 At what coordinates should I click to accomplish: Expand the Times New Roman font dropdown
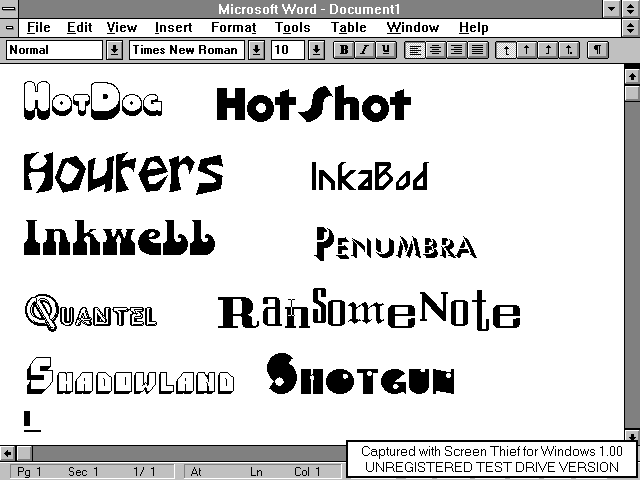coord(256,49)
